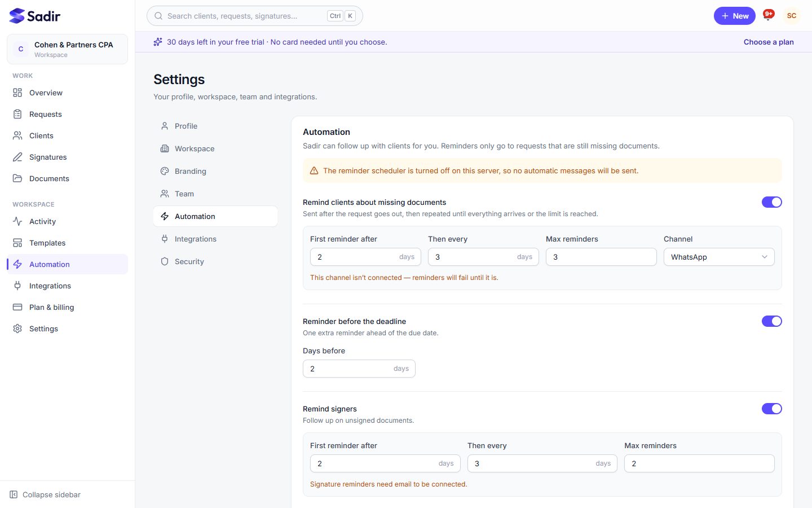Open the Branding settings tab

point(215,171)
